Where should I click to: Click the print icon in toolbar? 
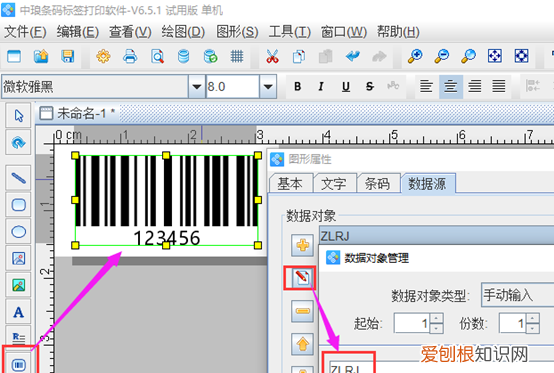click(130, 56)
